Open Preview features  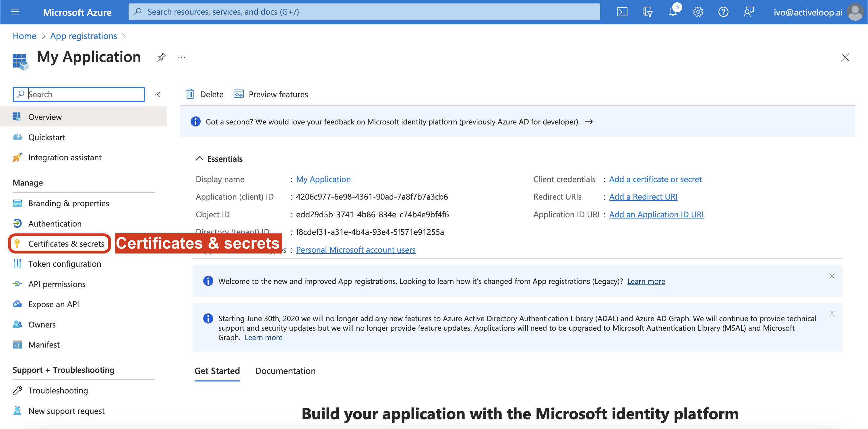271,94
